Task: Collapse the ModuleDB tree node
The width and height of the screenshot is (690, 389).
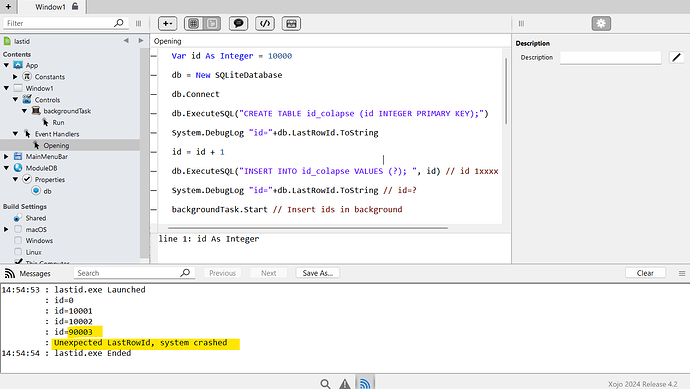Action: click(6, 168)
